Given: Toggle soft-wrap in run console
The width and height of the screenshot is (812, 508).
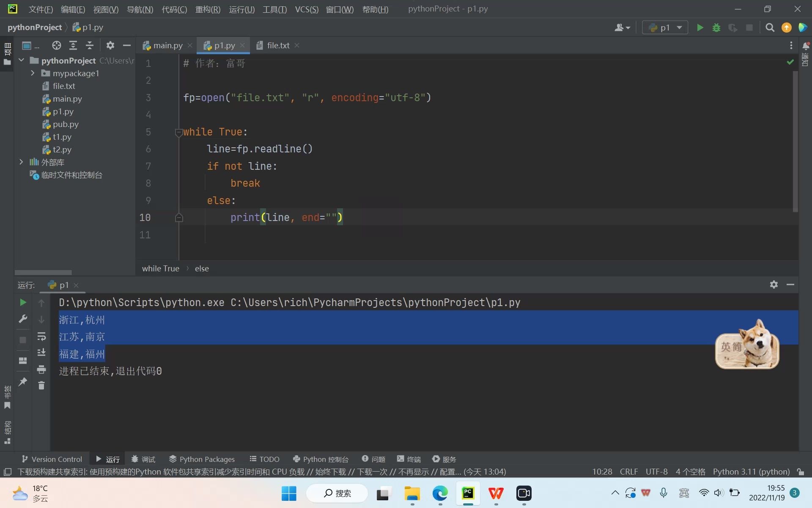Looking at the screenshot, I should coord(41,337).
